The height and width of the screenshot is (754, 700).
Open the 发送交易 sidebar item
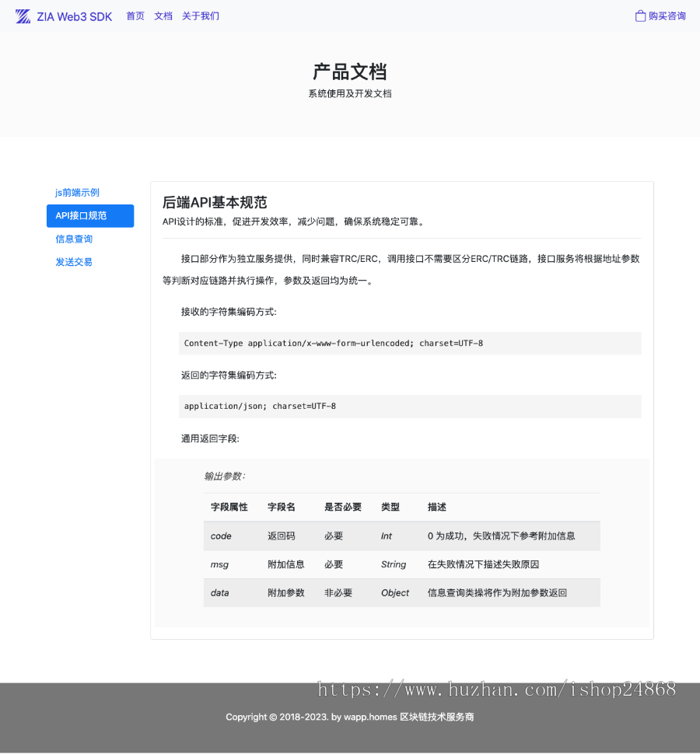(x=74, y=262)
